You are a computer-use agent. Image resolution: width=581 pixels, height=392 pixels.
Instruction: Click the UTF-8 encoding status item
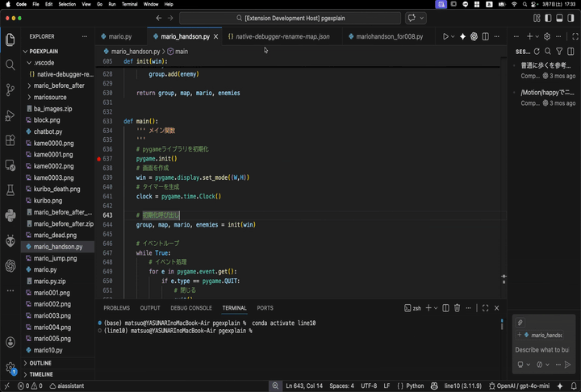point(369,386)
